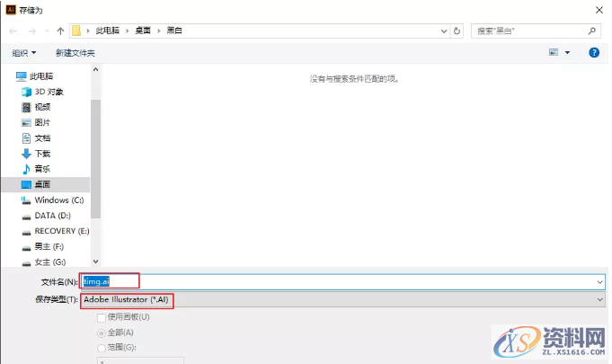Open 音乐 folder in sidebar
This screenshot has width=612, height=364.
[x=36, y=169]
